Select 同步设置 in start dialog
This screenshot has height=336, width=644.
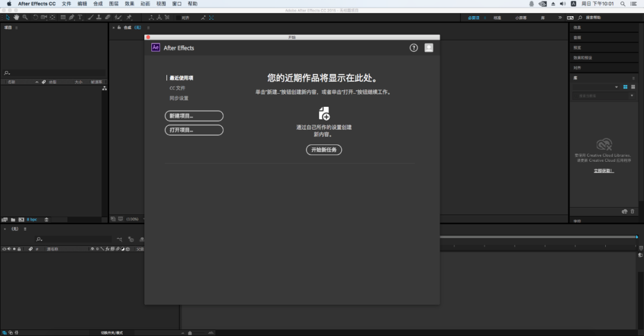coord(179,98)
